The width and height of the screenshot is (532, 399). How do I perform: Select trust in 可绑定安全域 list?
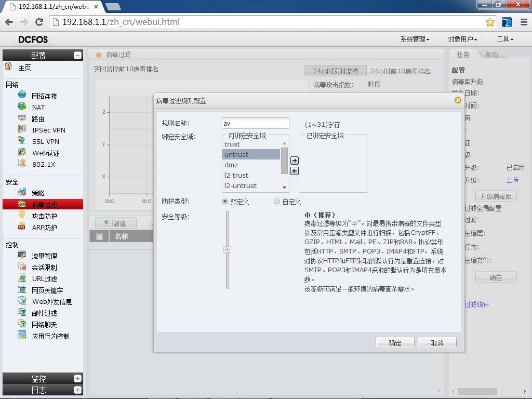coord(251,144)
